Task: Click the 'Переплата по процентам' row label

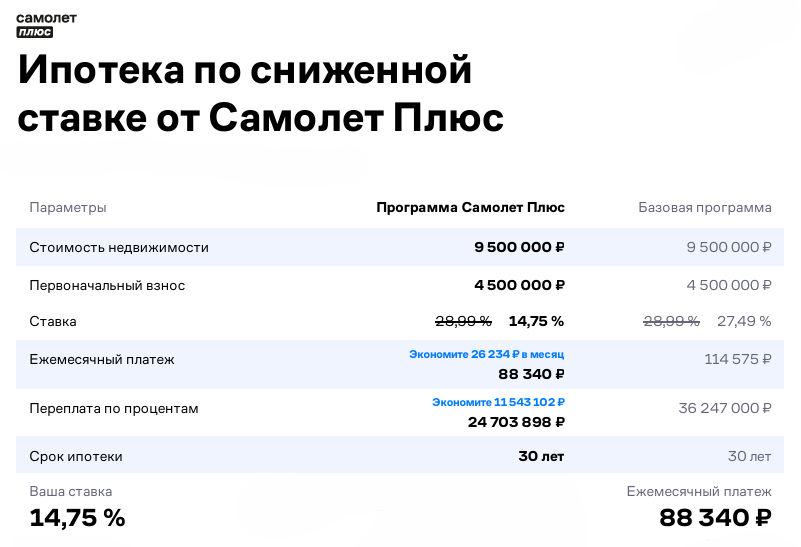Action: tap(114, 409)
